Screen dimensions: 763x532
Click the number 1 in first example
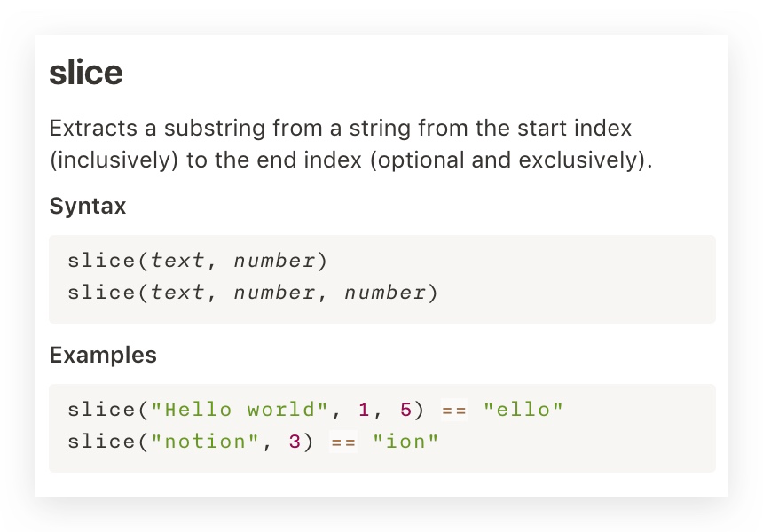364,410
